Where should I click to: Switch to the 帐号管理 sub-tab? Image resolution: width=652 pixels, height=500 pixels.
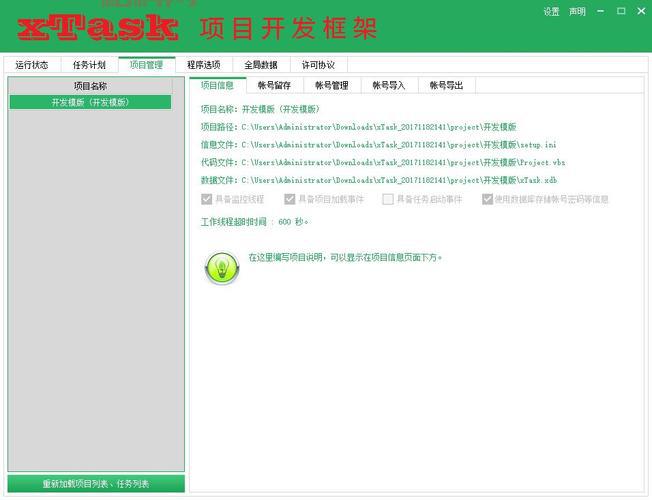[x=332, y=85]
